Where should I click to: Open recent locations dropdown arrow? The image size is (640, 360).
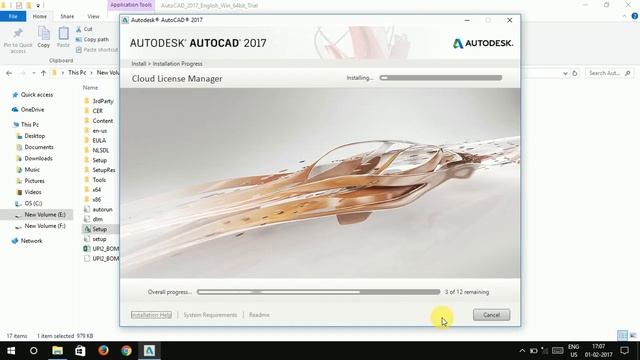[33, 73]
